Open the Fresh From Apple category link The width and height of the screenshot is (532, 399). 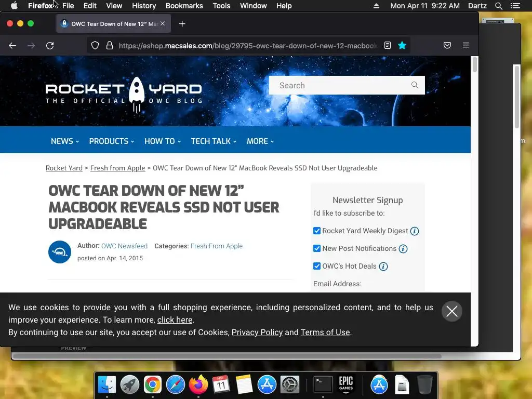[217, 246]
